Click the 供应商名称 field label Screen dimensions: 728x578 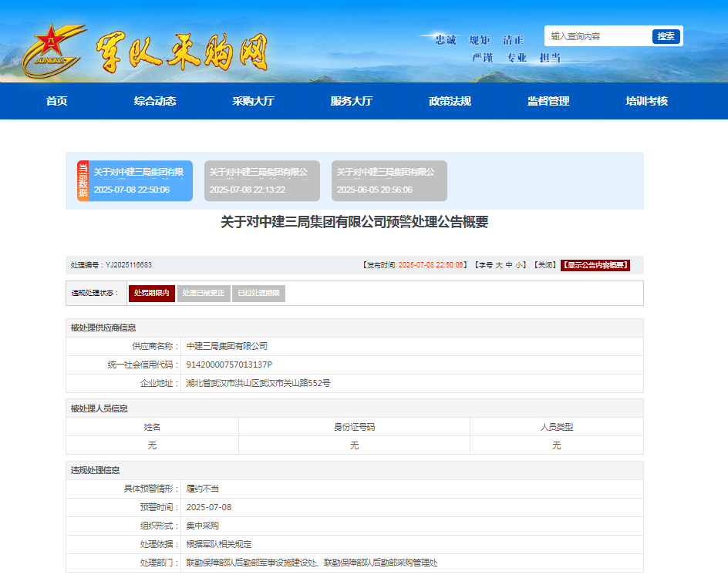(x=156, y=346)
